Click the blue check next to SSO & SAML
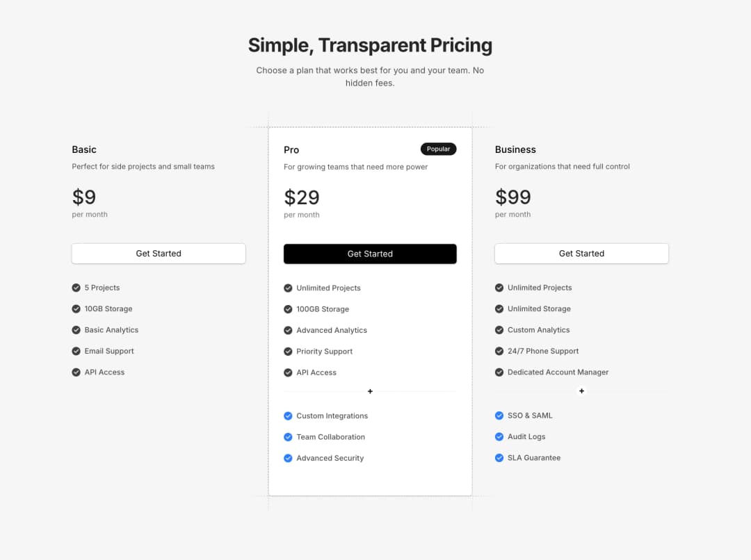751x560 pixels. pos(499,415)
